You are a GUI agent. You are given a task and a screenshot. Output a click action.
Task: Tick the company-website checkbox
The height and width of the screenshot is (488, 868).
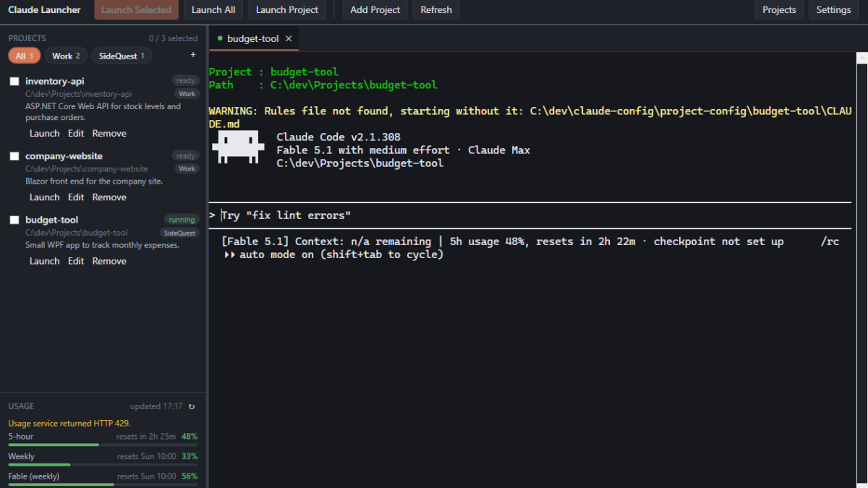click(x=14, y=156)
